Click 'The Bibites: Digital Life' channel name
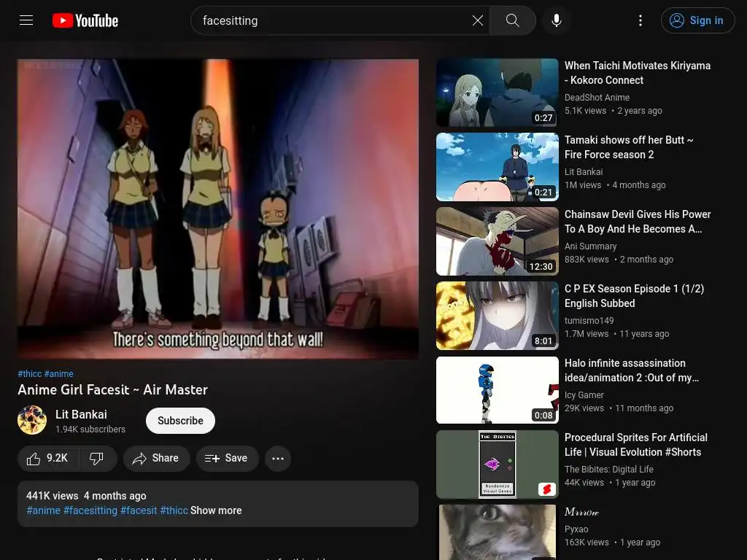This screenshot has width=747, height=560. [609, 469]
